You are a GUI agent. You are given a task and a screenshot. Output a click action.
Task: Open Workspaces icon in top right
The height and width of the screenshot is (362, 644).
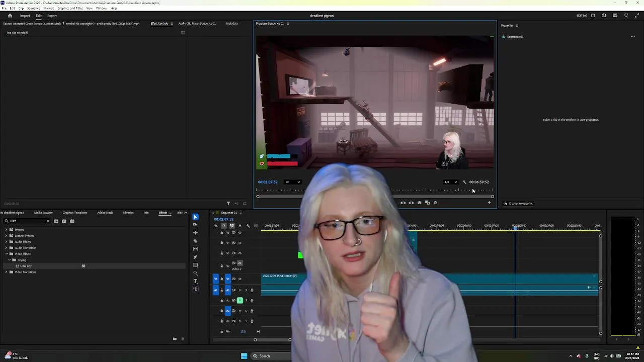593,16
